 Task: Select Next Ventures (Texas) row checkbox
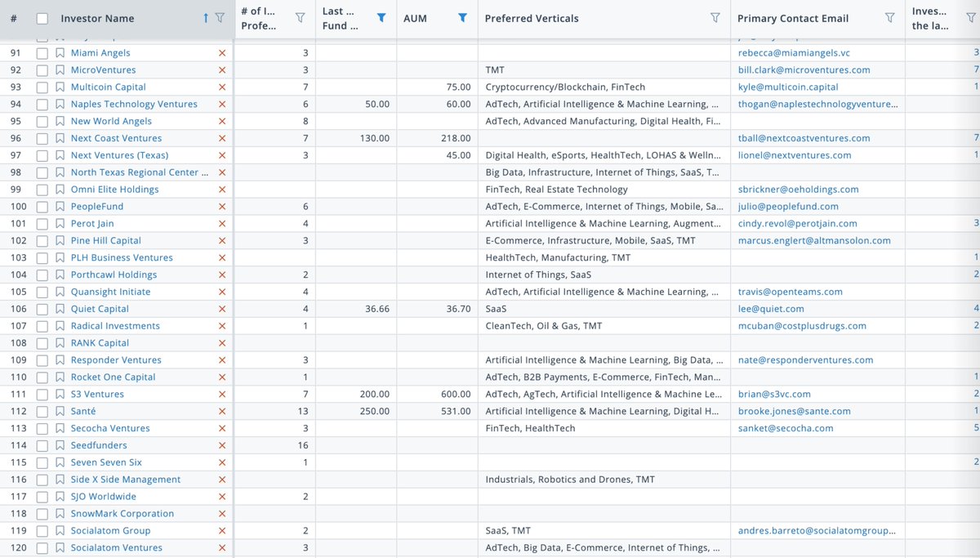(x=42, y=155)
